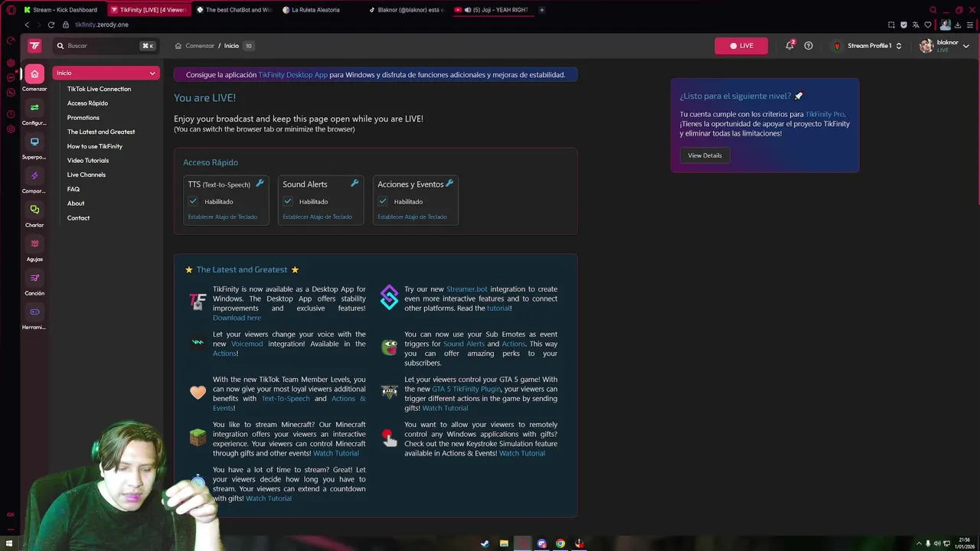Click the browser back arrow

(x=27, y=24)
